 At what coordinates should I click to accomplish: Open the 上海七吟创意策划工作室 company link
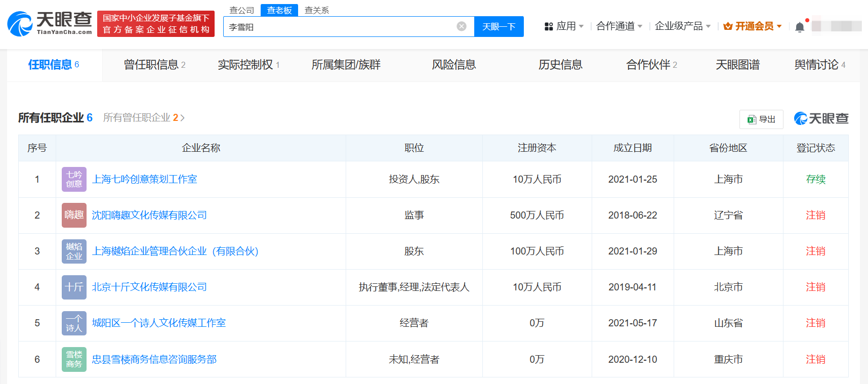[144, 179]
